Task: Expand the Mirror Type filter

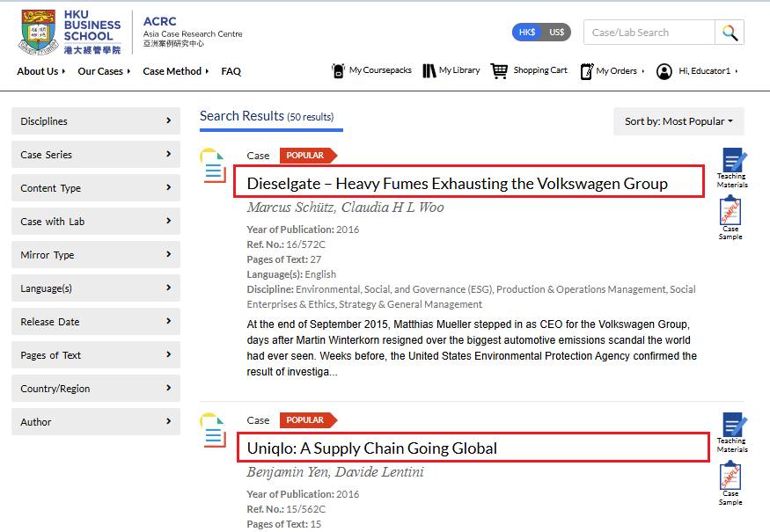Action: (96, 255)
